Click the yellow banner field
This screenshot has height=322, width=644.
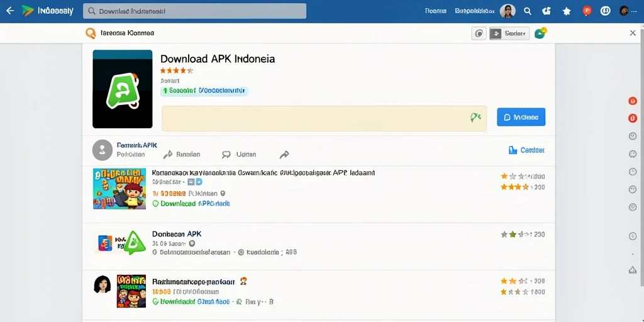(x=324, y=118)
